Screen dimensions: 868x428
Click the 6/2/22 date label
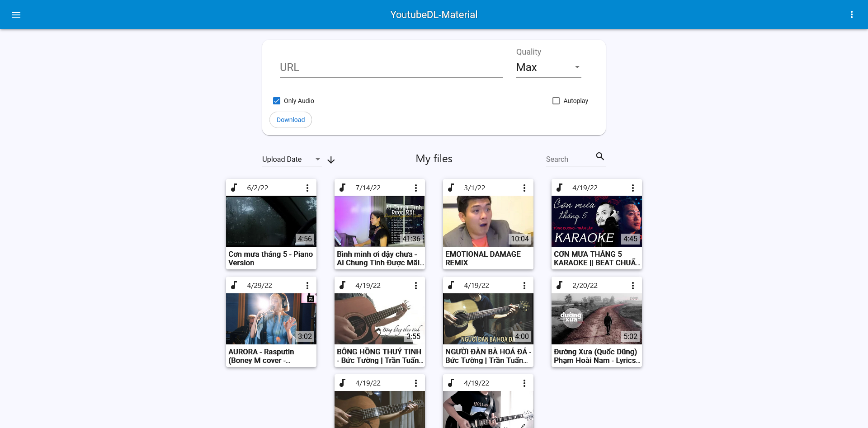pyautogui.click(x=258, y=188)
